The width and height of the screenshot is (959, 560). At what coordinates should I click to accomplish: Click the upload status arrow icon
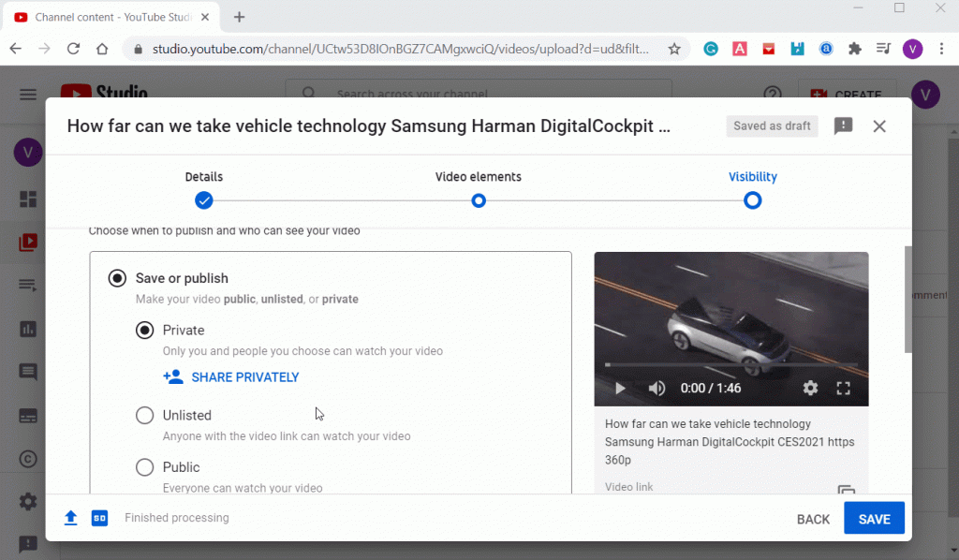(71, 518)
